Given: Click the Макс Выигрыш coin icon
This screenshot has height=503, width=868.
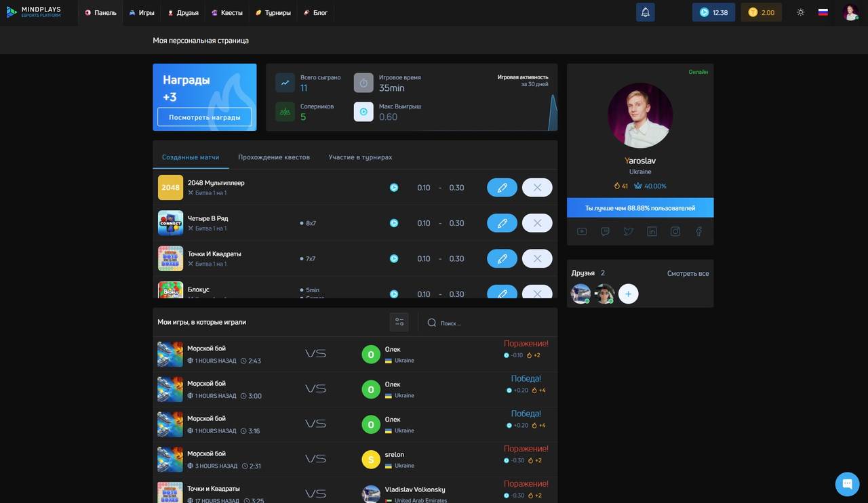Looking at the screenshot, I should [363, 111].
